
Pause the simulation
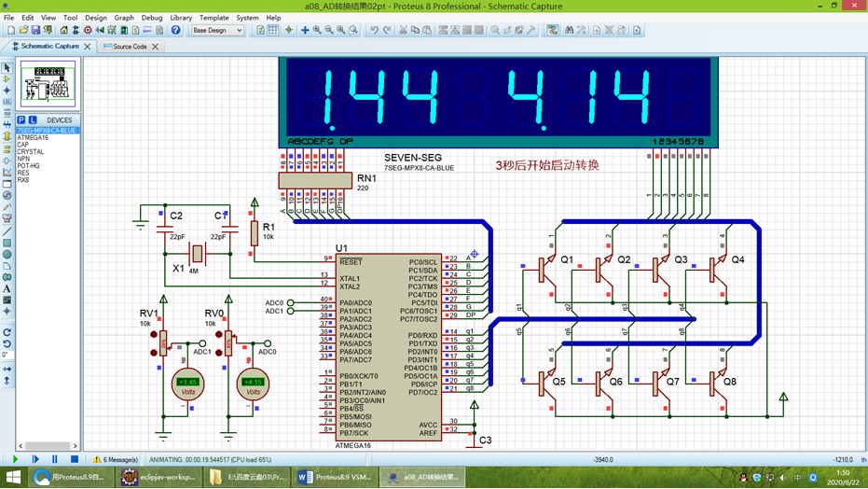(x=55, y=459)
